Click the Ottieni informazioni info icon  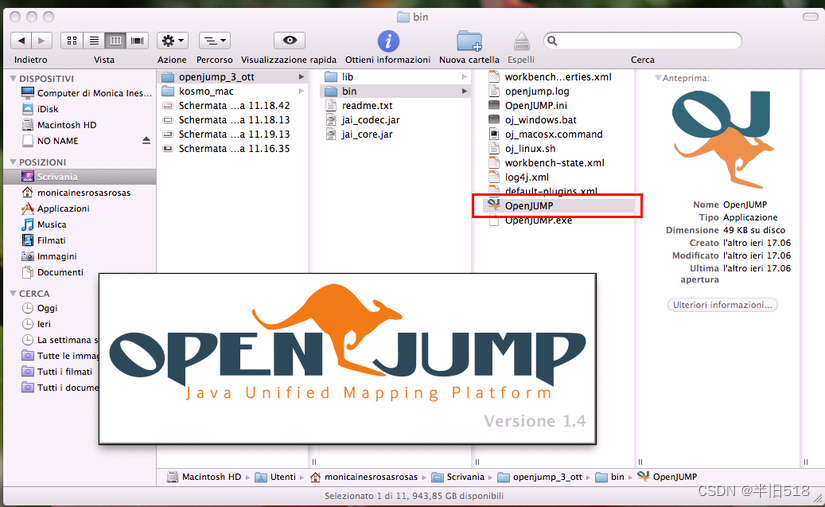[x=388, y=41]
